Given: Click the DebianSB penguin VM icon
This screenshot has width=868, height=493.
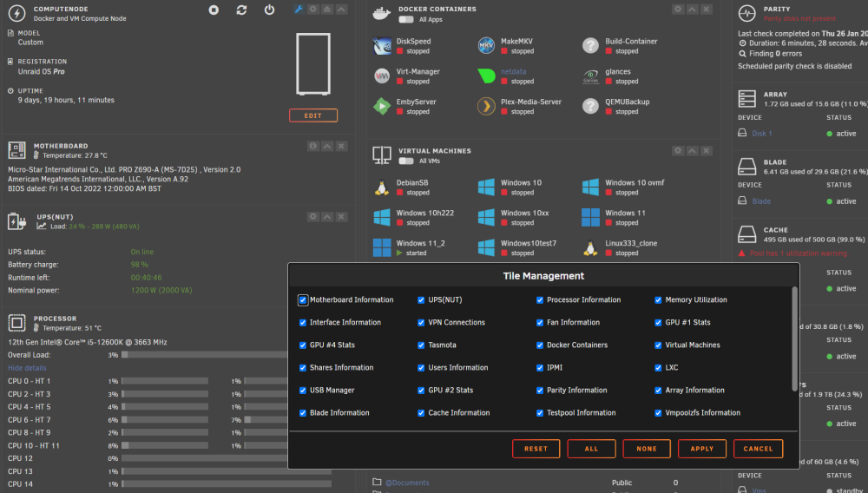Looking at the screenshot, I should click(x=382, y=187).
